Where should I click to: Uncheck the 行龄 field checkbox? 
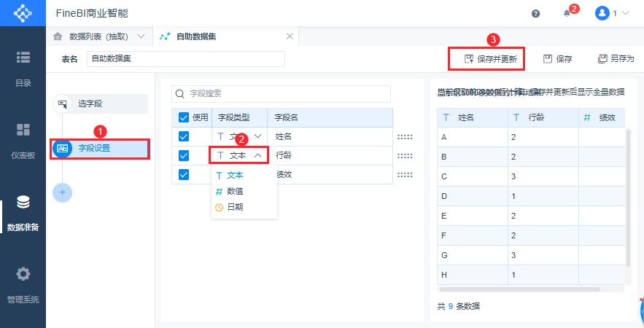point(184,155)
